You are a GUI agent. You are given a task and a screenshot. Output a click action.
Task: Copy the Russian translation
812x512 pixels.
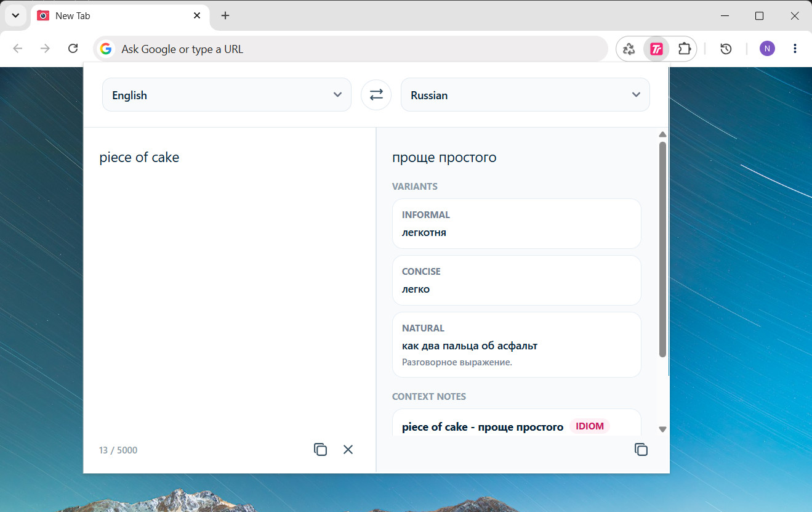pos(641,450)
